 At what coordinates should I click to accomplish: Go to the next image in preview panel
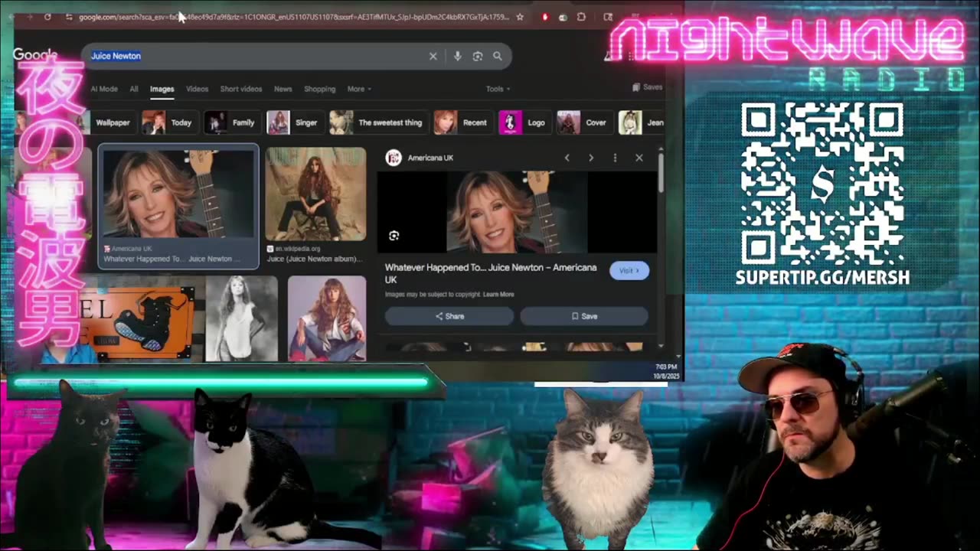point(591,158)
